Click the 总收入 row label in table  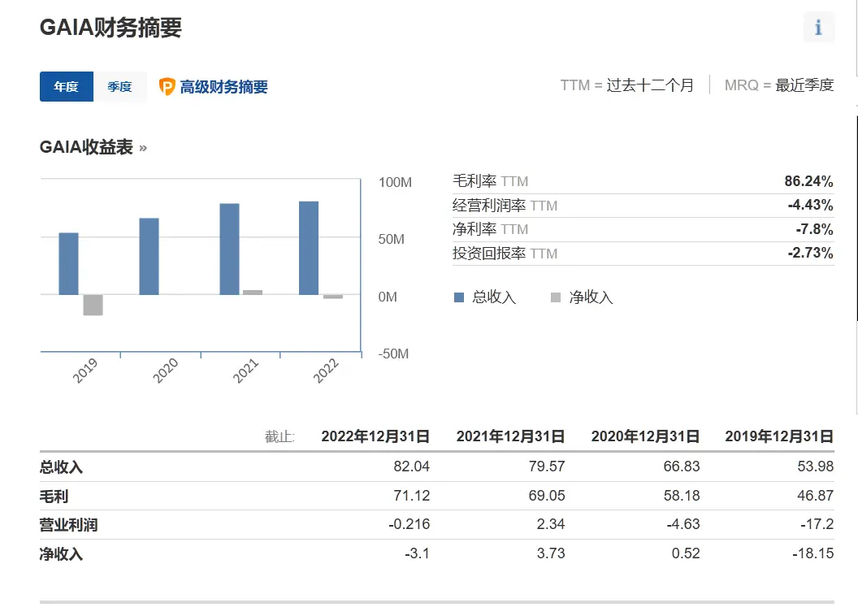click(61, 466)
